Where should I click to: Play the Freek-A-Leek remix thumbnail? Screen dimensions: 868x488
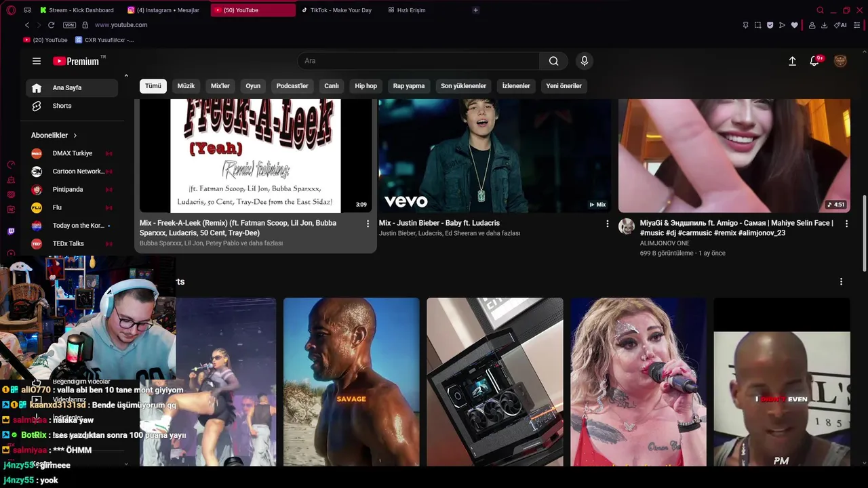point(256,155)
